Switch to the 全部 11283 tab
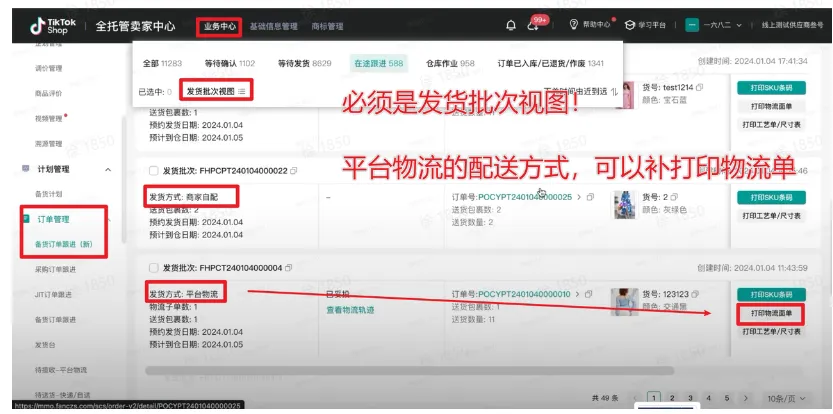833x414 pixels. [x=162, y=63]
